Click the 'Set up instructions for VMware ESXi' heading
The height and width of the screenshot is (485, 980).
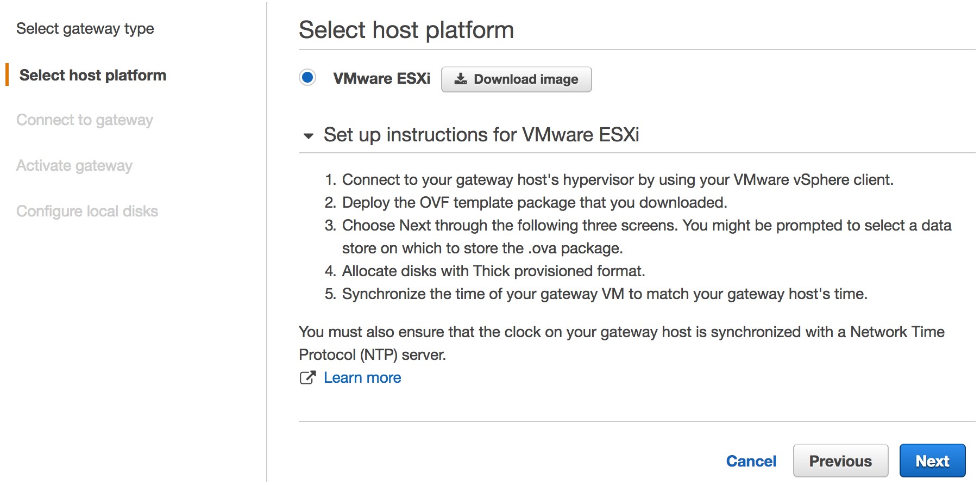coord(481,134)
